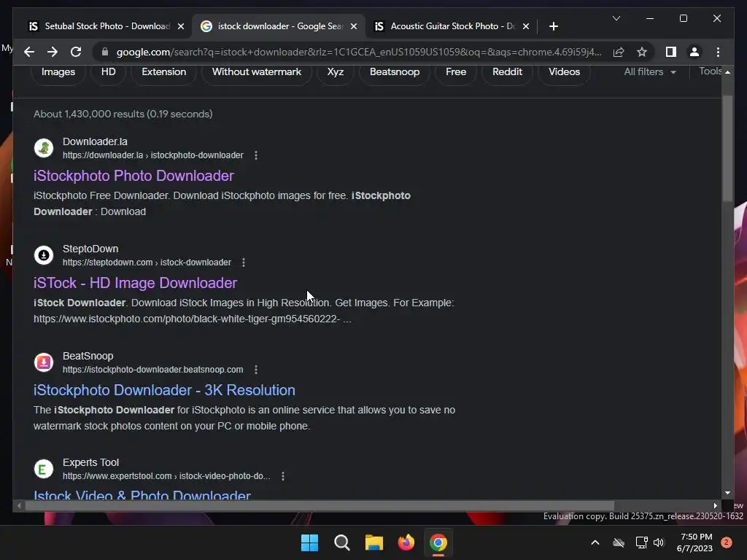Open more options for Experts Tool result

point(282,476)
